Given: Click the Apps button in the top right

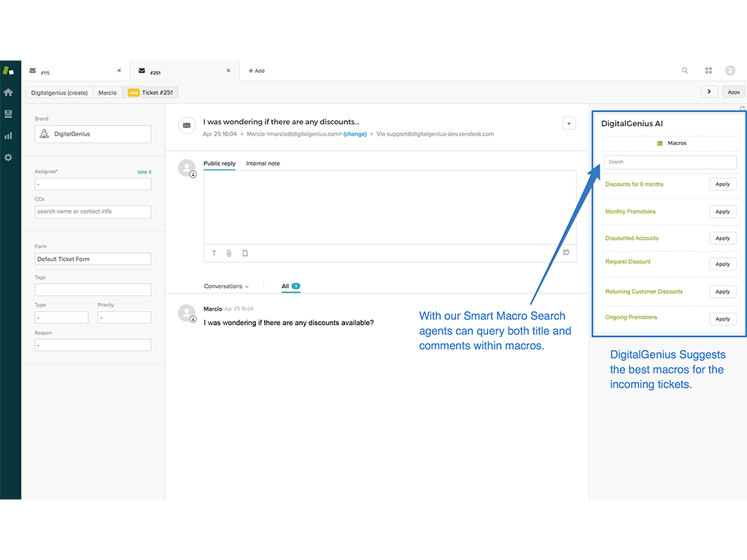Looking at the screenshot, I should coord(733,92).
